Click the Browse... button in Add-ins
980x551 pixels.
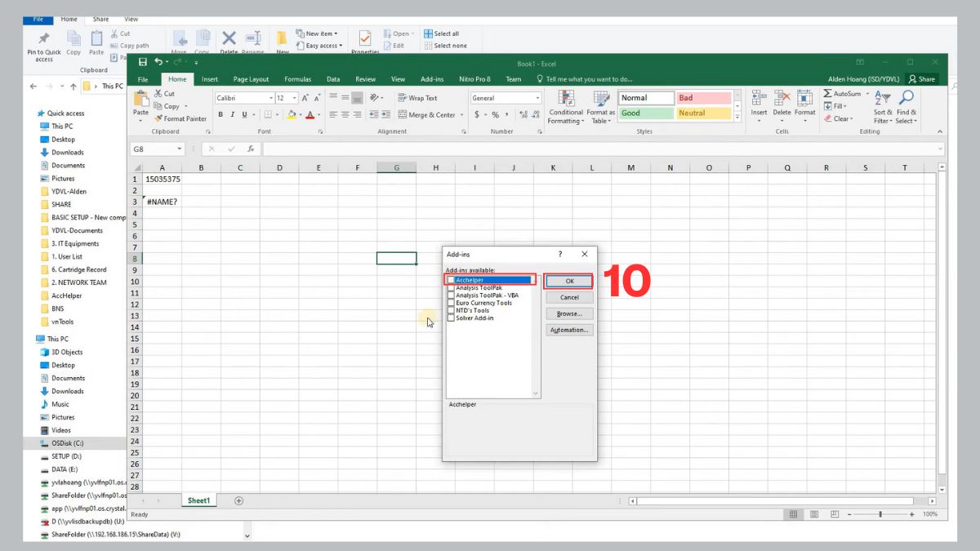pyautogui.click(x=569, y=314)
